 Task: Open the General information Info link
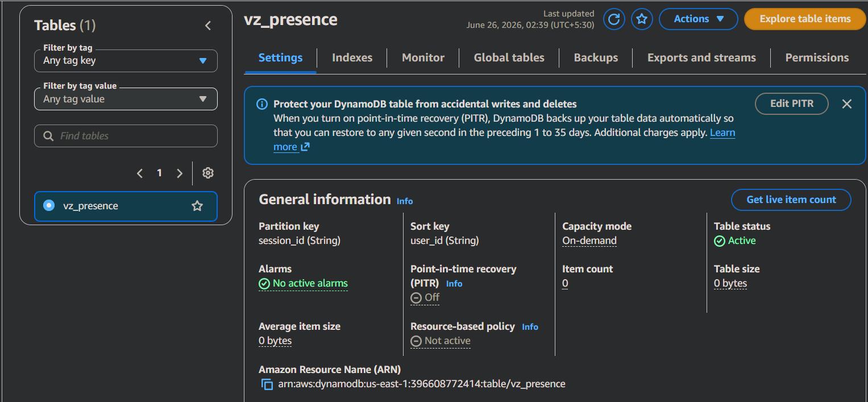pyautogui.click(x=405, y=201)
